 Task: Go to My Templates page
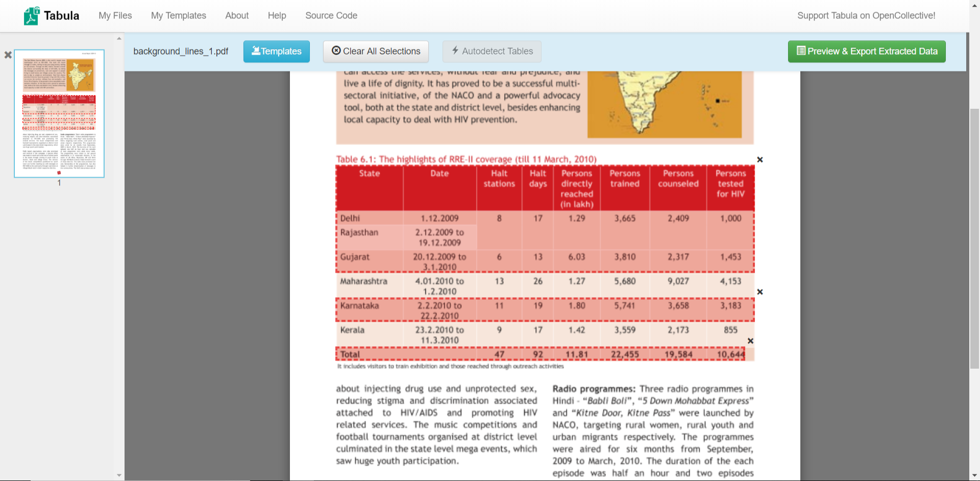(x=178, y=16)
